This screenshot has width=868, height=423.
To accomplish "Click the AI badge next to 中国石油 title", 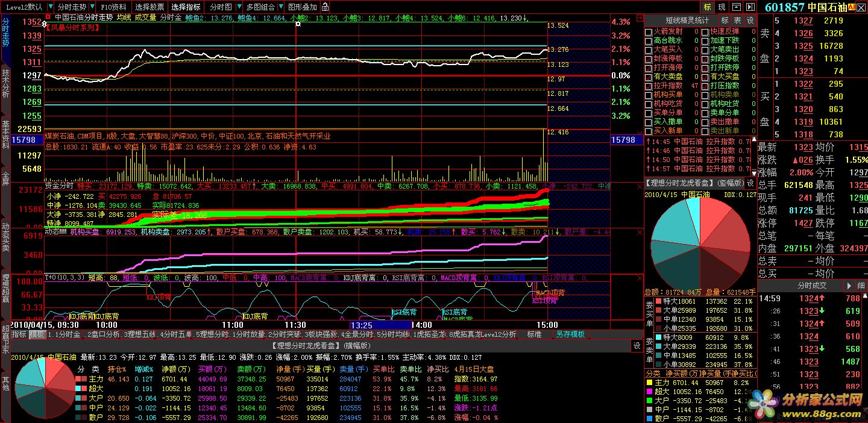I will click(852, 7).
